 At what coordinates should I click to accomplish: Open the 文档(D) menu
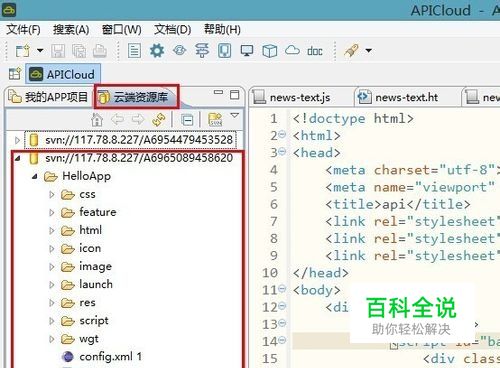click(173, 30)
